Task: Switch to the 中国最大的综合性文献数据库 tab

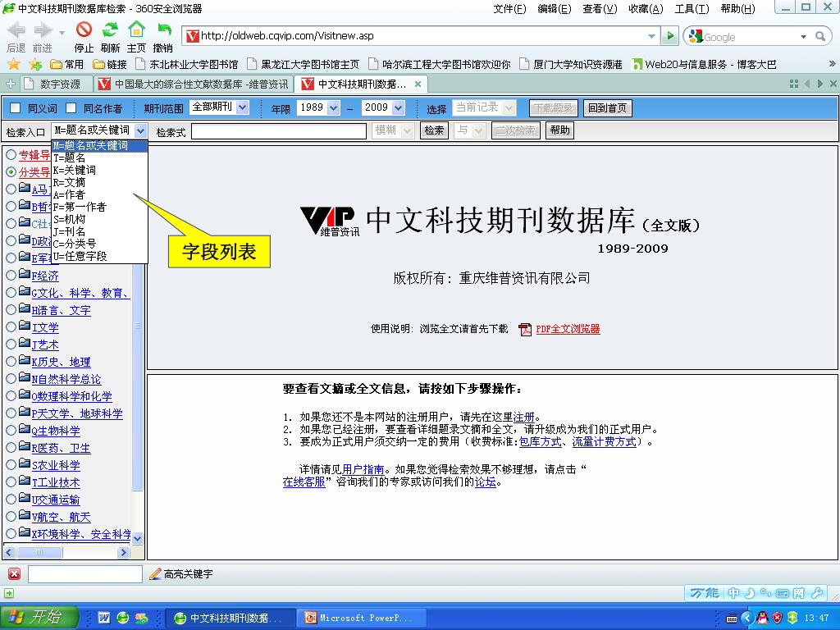Action: pyautogui.click(x=194, y=84)
